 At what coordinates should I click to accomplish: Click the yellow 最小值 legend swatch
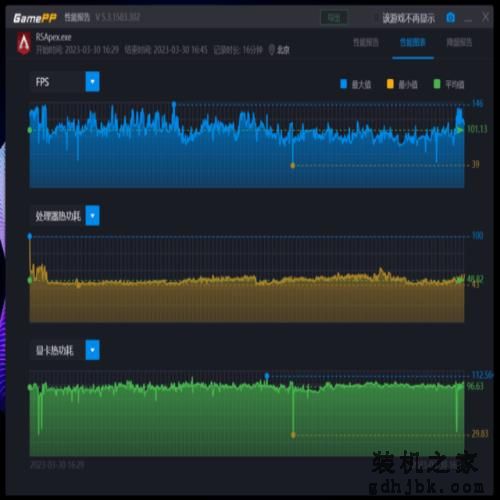click(390, 84)
